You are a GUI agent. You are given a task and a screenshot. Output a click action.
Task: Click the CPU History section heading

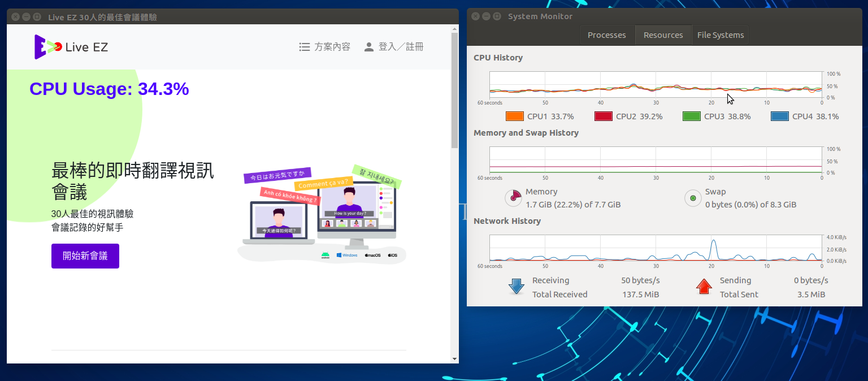click(x=498, y=58)
